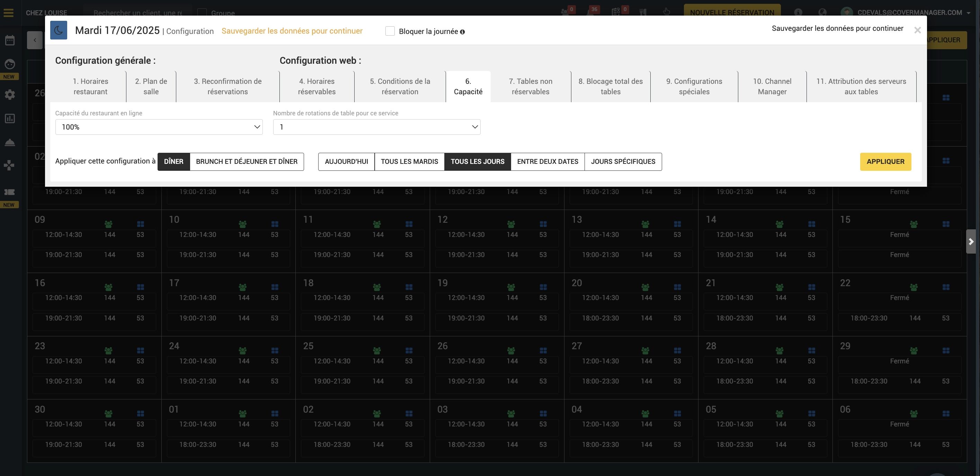980x476 pixels.
Task: Choose BRUNCH ET DÉJEUNER ET DÎNER option
Action: (x=247, y=161)
